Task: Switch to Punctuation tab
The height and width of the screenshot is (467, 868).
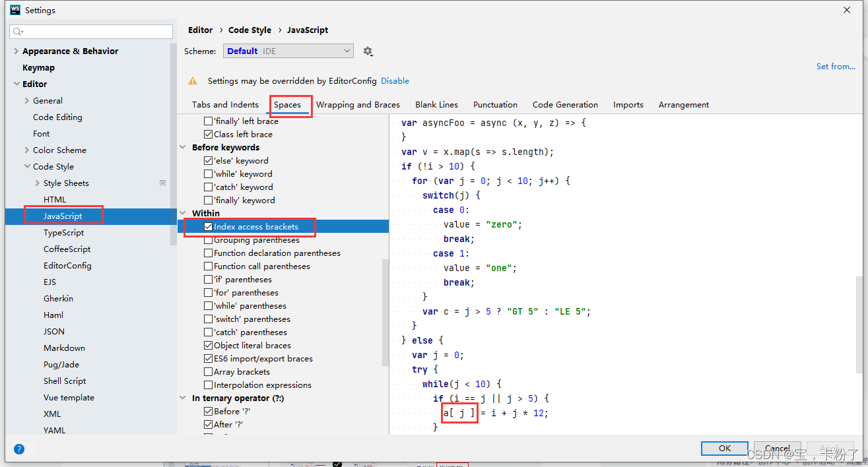Action: tap(495, 105)
